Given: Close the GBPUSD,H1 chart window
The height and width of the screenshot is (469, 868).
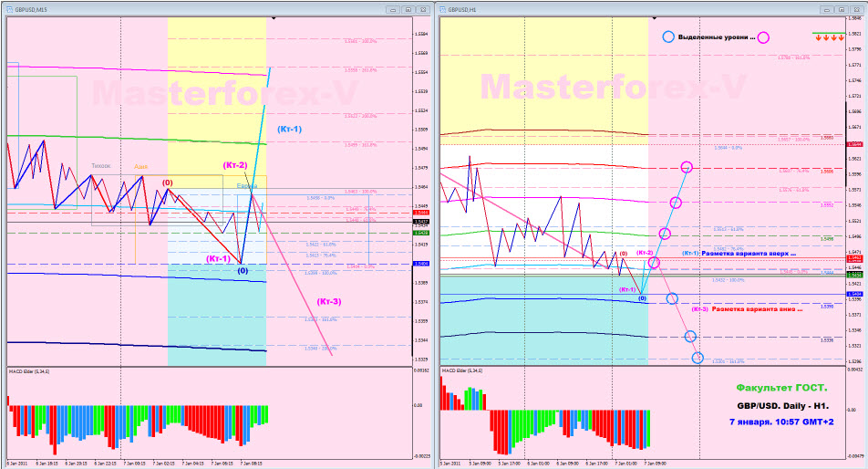Looking at the screenshot, I should [857, 9].
